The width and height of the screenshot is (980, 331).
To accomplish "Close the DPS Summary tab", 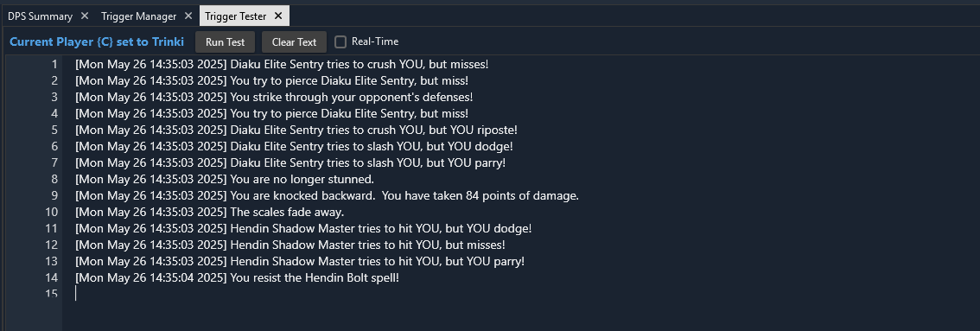I will click(x=85, y=16).
